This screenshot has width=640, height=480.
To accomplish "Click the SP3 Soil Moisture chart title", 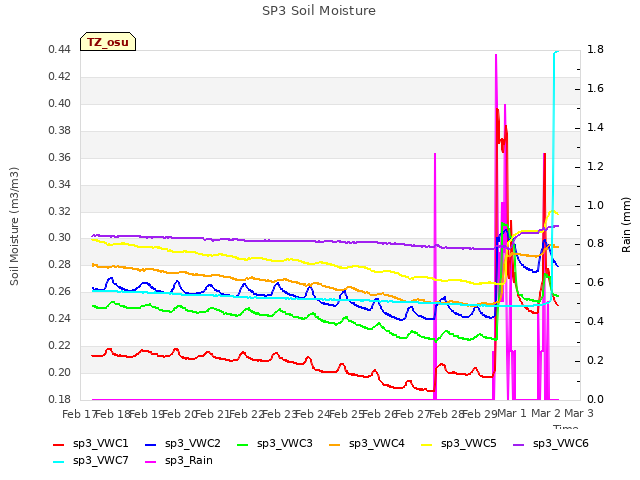I will (x=319, y=11).
